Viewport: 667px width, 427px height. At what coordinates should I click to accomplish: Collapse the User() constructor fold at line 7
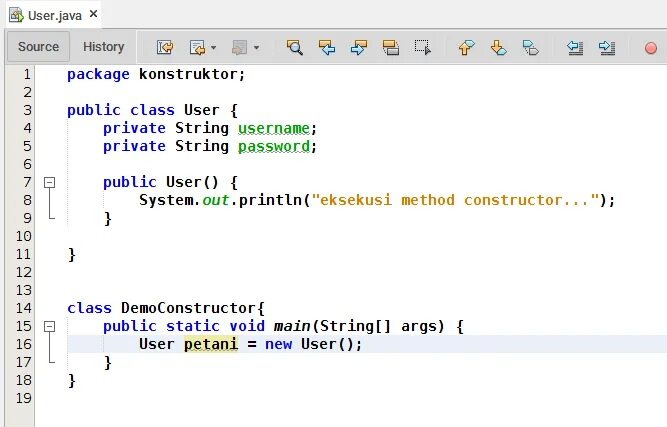coord(50,182)
